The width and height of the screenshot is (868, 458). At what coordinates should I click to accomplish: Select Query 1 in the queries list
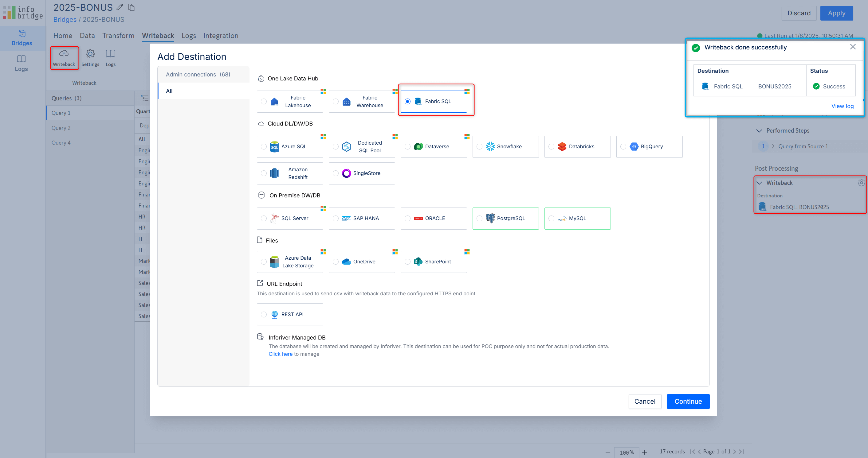pyautogui.click(x=90, y=113)
